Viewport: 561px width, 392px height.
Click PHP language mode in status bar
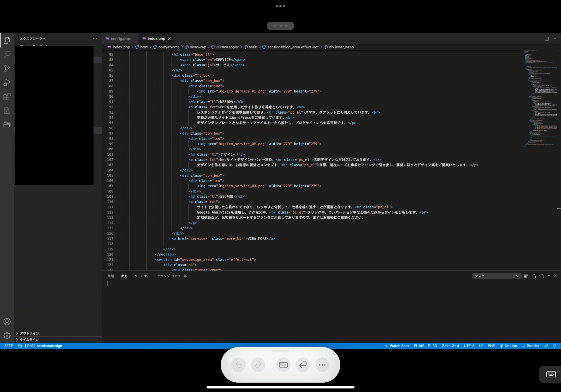(x=491, y=346)
